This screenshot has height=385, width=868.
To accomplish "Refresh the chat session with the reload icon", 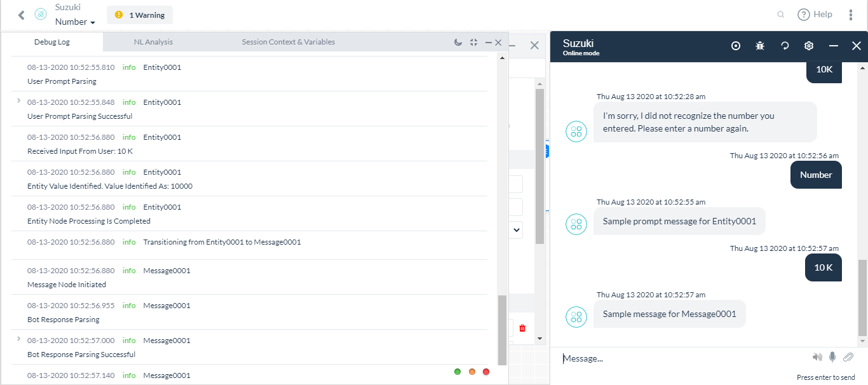I will [x=785, y=46].
